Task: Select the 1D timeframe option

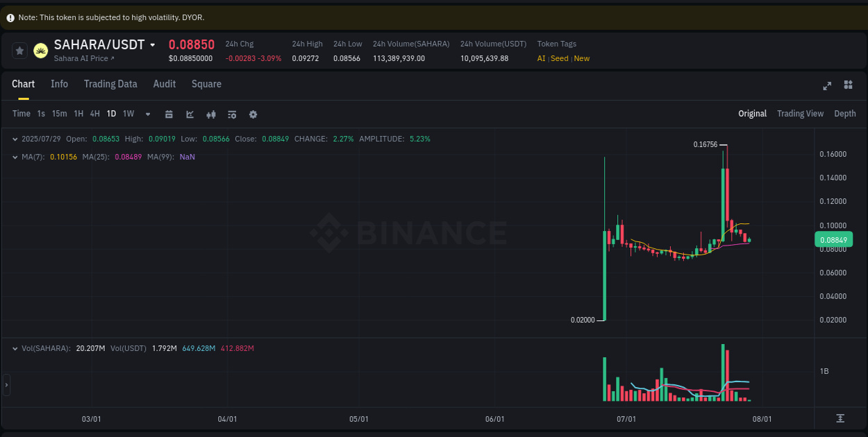Action: [x=111, y=114]
